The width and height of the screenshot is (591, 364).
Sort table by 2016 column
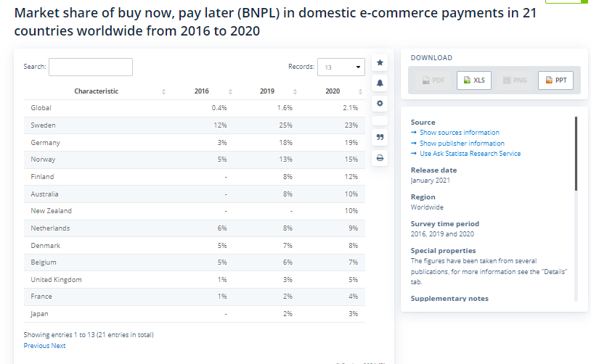(x=202, y=91)
